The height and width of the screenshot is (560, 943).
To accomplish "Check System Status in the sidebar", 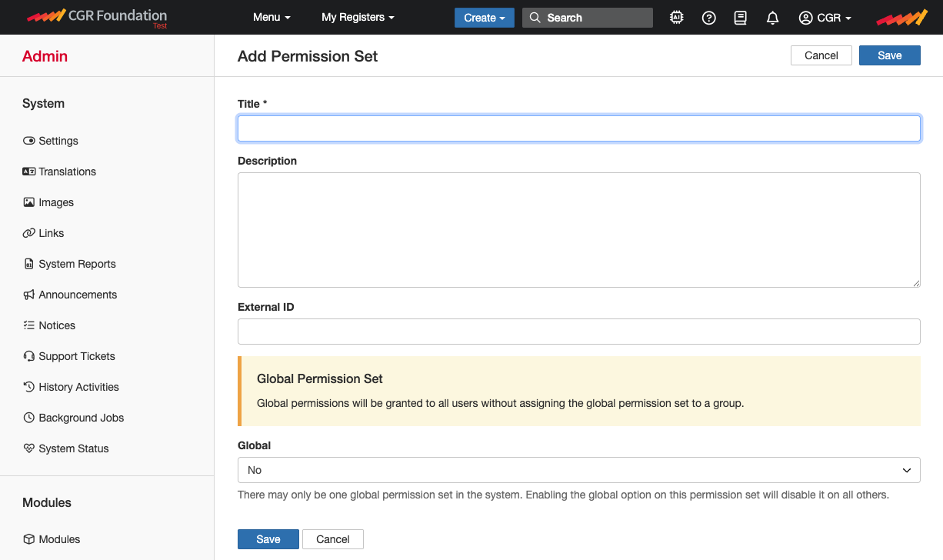I will [x=73, y=448].
